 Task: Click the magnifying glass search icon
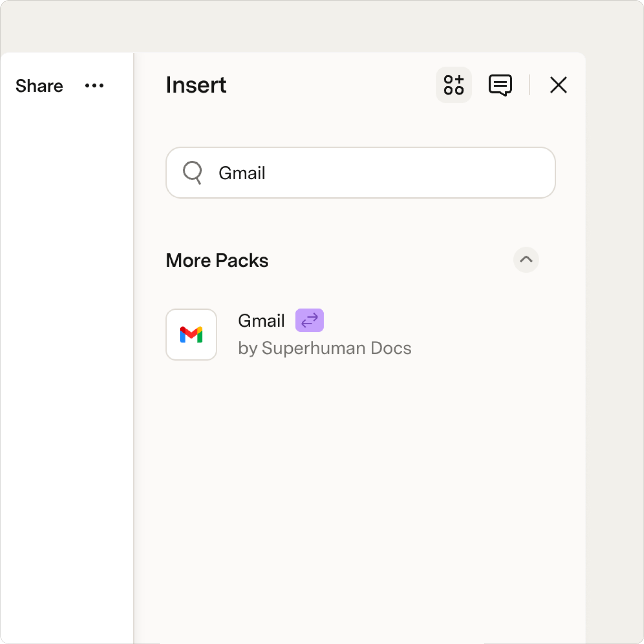[x=193, y=173]
